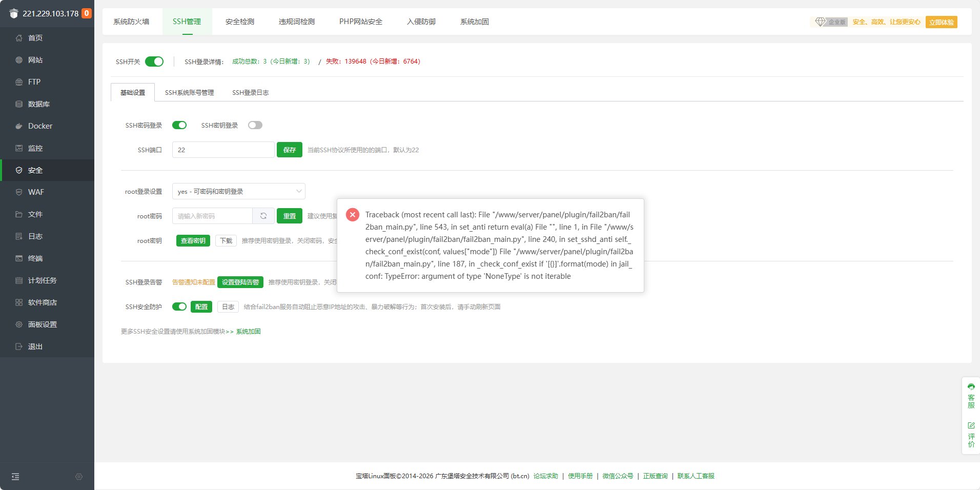980x490 pixels.
Task: Click the red error icon in popup
Action: [x=353, y=215]
